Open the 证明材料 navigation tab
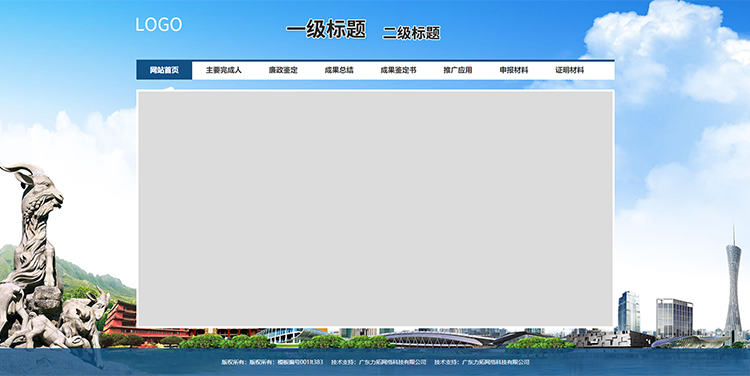Screen dimensions: 750x376 (569, 70)
